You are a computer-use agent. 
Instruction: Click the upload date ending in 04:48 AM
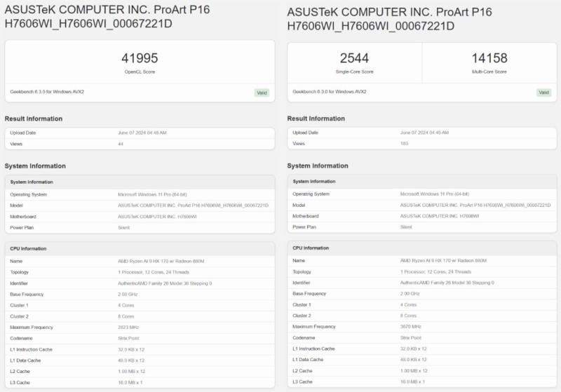[142, 133]
